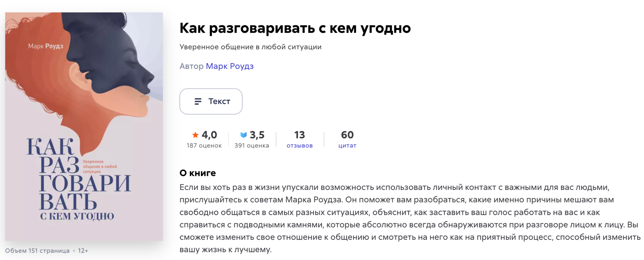
Task: Click the 'Автор' label before author name
Action: pos(192,66)
